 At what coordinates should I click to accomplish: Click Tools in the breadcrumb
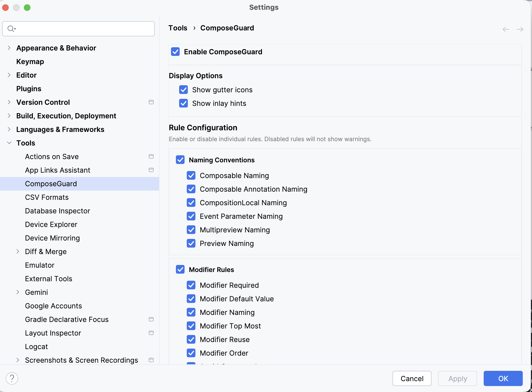click(178, 28)
